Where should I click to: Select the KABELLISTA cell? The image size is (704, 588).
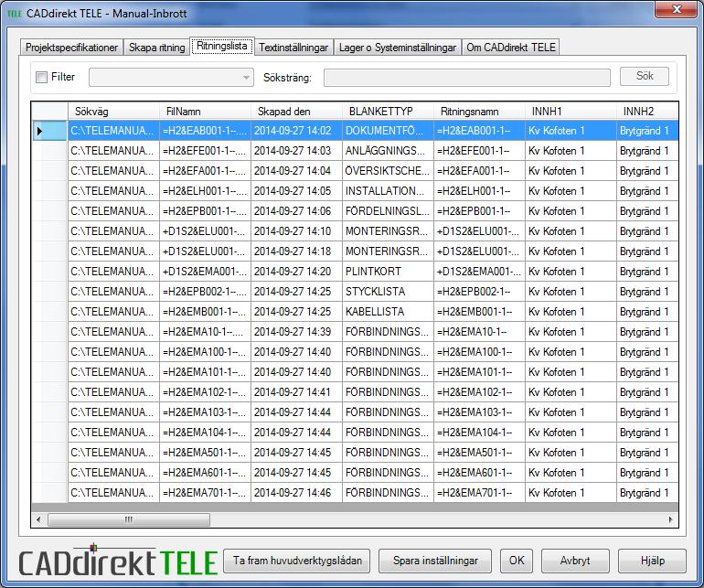tap(388, 312)
